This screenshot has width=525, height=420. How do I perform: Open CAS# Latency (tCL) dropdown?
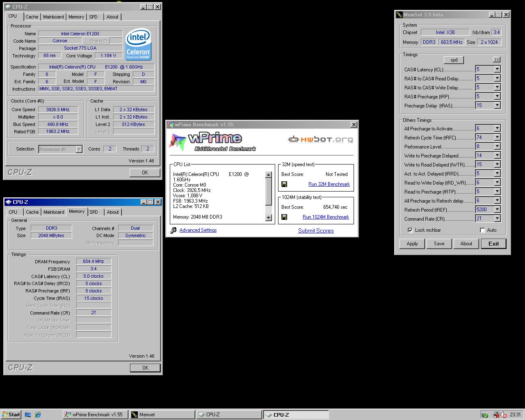click(x=497, y=69)
